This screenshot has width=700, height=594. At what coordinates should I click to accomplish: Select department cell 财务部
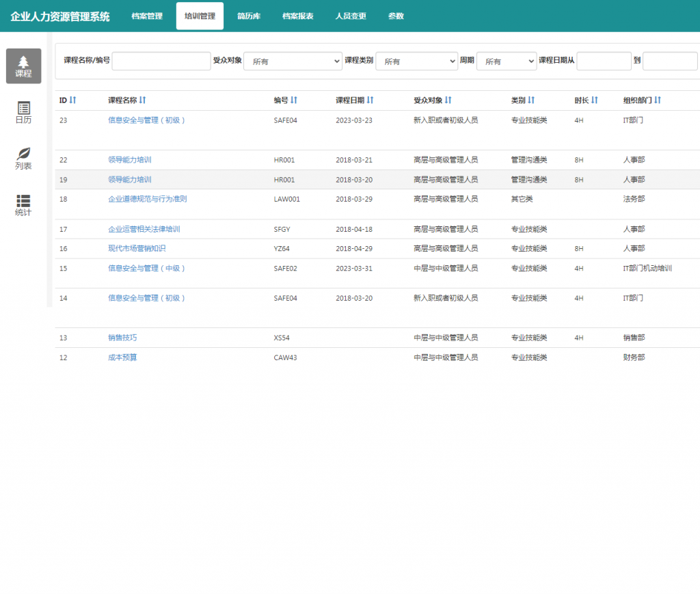[634, 357]
